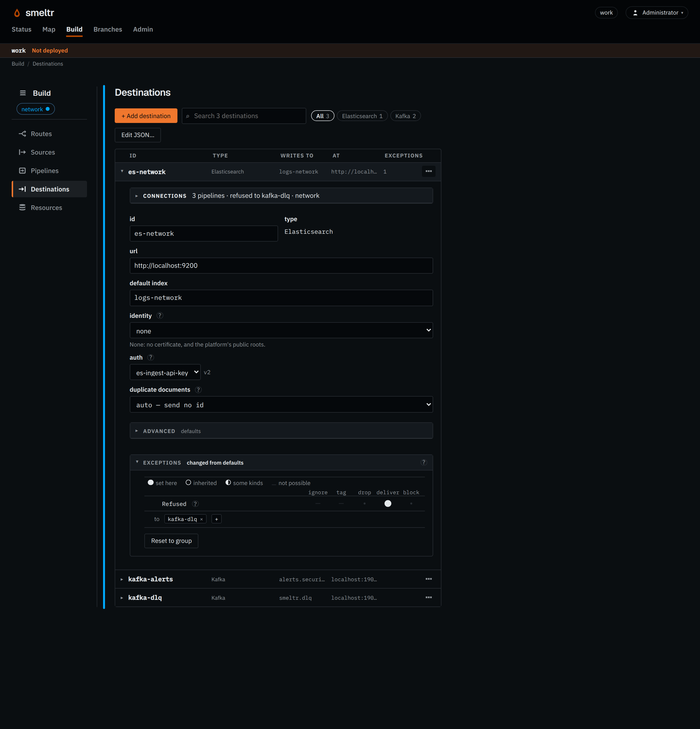
Task: Open the kafka-dlq row actions menu
Action: 429,598
